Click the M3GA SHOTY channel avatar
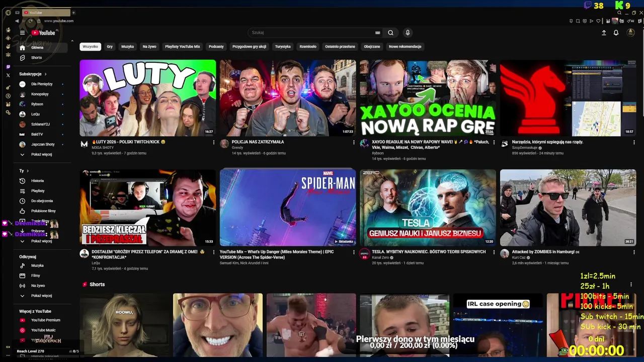 85,144
